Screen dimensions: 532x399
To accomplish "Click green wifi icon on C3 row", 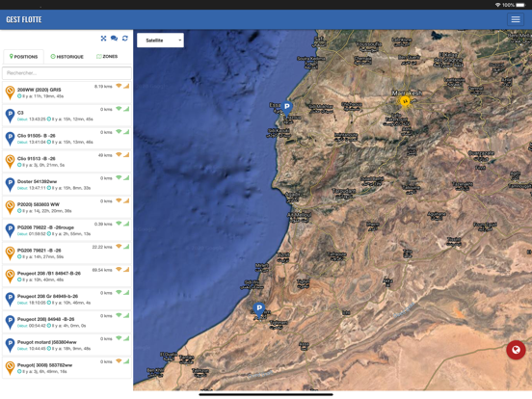I will [x=119, y=109].
